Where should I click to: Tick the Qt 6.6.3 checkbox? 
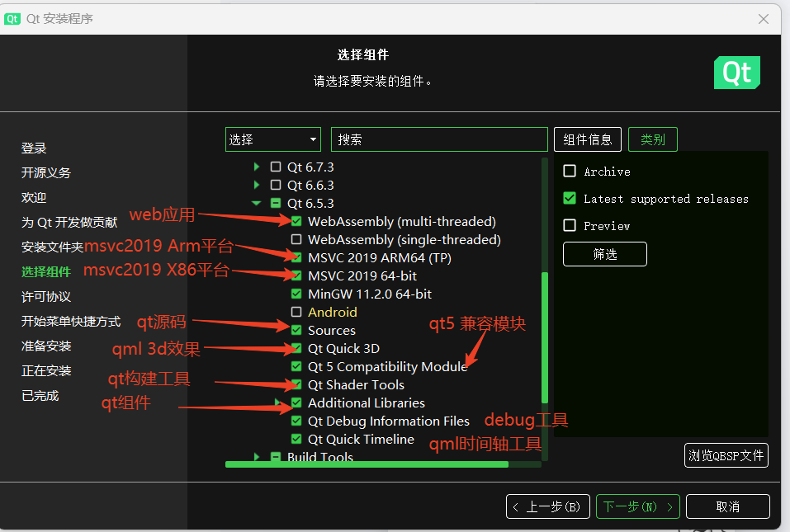pyautogui.click(x=276, y=185)
